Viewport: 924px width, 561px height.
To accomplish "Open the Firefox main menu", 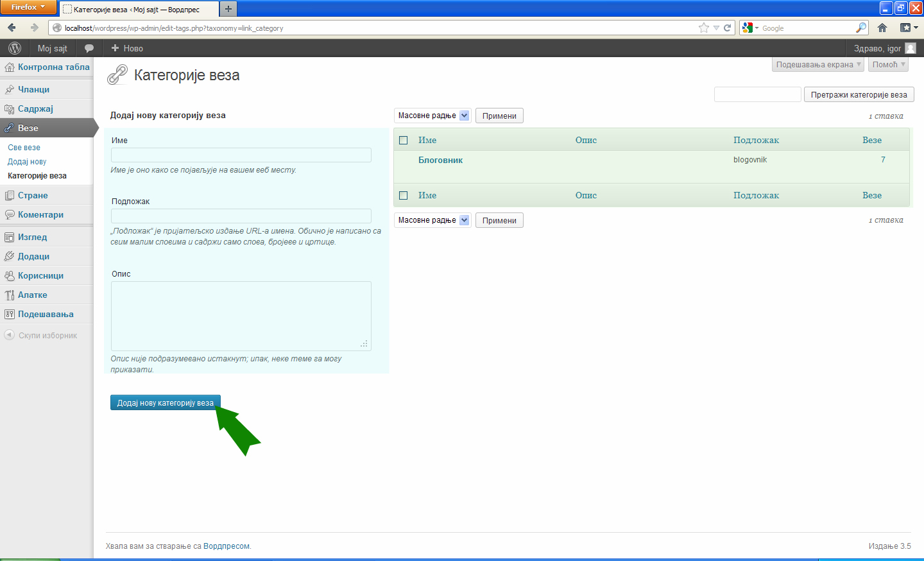I will click(28, 7).
